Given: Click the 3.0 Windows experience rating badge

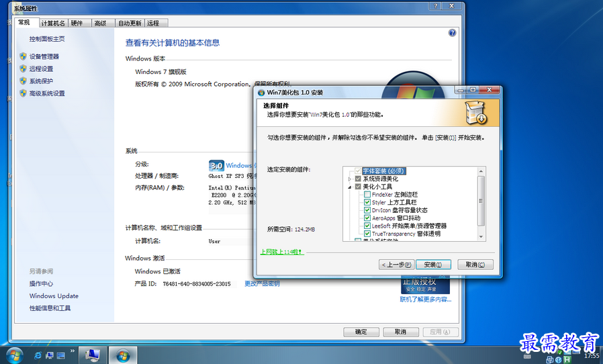Looking at the screenshot, I should tap(216, 165).
